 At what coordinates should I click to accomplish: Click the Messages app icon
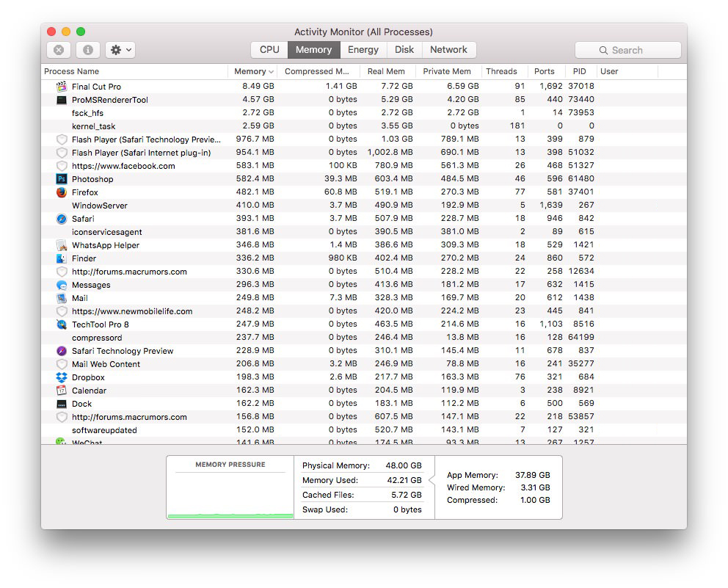click(x=62, y=285)
